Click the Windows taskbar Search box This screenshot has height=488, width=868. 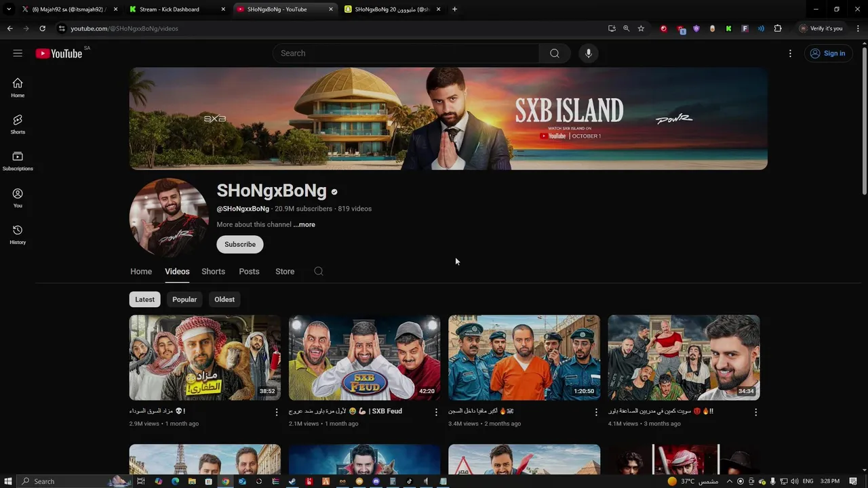click(75, 481)
